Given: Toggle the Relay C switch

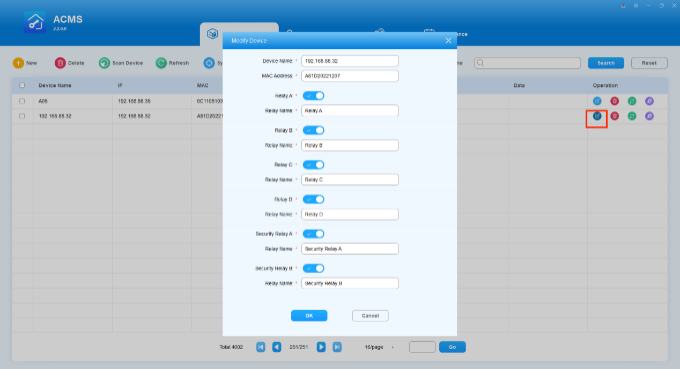Looking at the screenshot, I should [x=314, y=165].
